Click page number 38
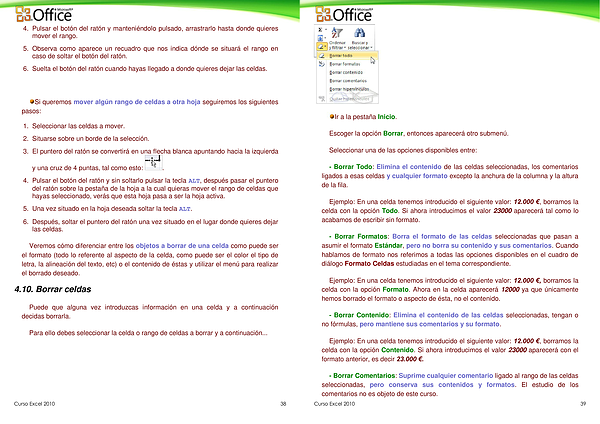The height and width of the screenshot is (424, 600). point(283,404)
